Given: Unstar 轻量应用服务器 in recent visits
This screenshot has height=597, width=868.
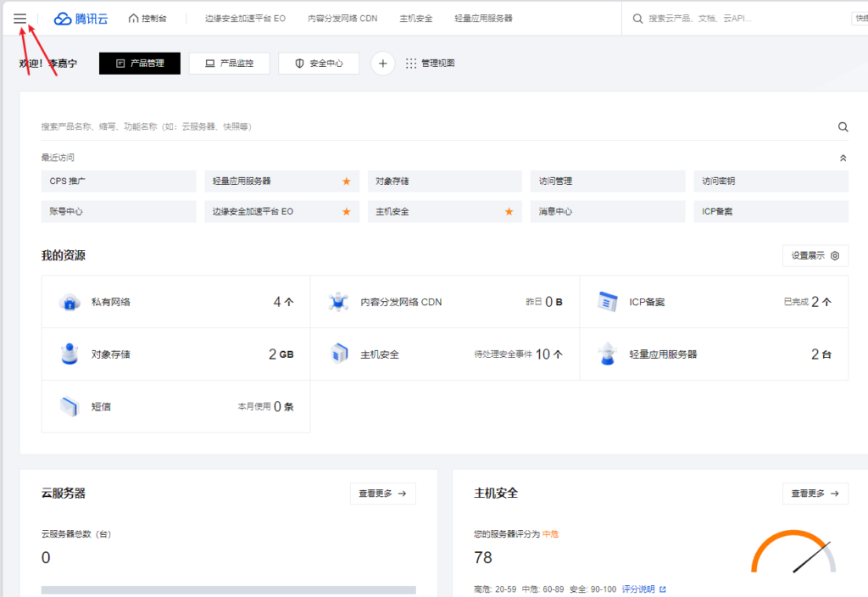Looking at the screenshot, I should [346, 181].
